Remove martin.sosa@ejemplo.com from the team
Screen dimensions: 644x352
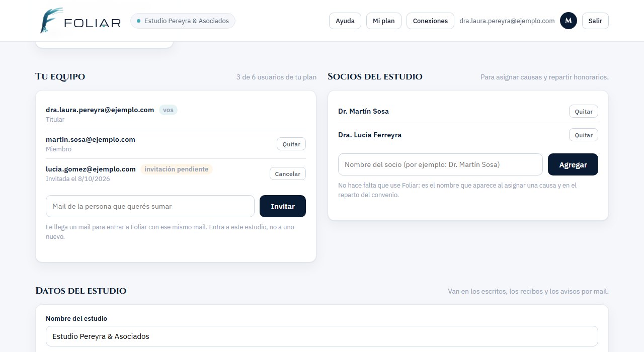291,144
